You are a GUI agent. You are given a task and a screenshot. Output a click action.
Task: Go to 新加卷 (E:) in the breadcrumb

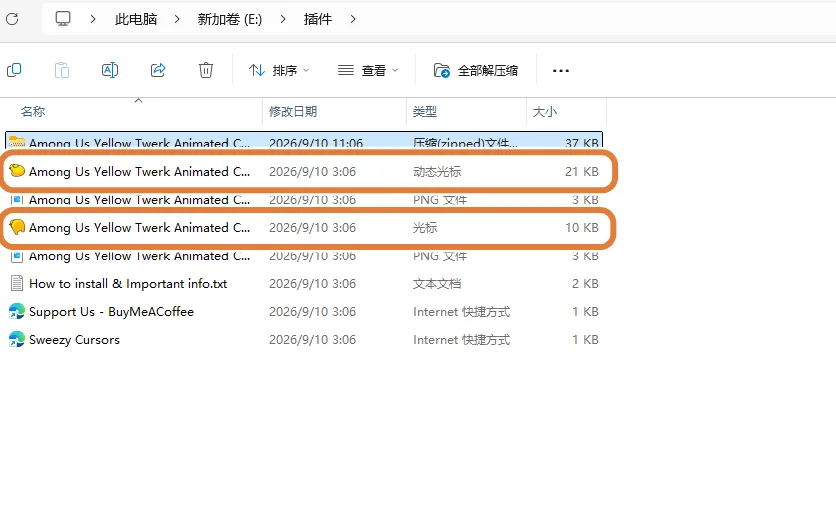(230, 19)
